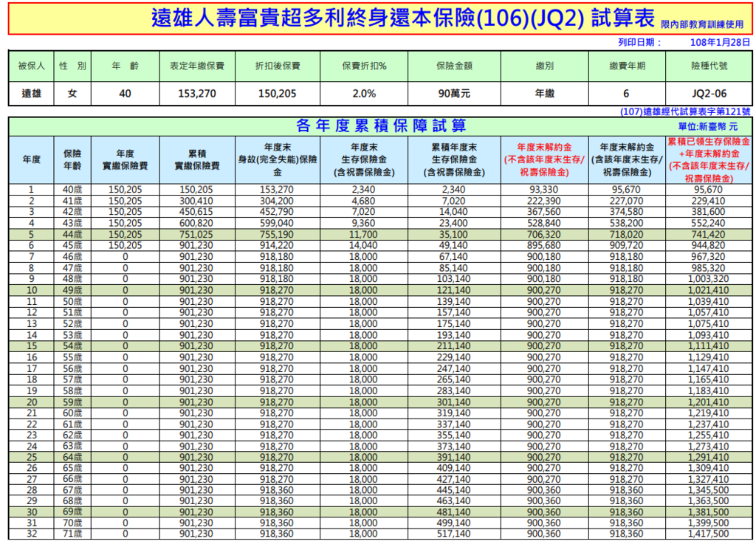
Task: Click the cumulative survival cell 517,140
Action: click(454, 534)
